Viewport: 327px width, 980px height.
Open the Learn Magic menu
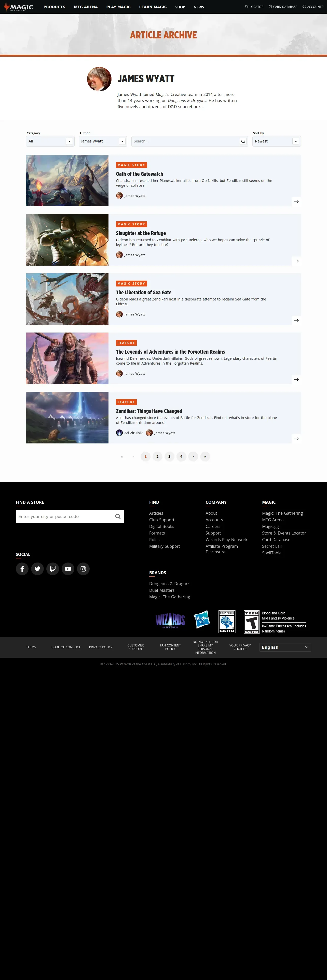point(153,7)
